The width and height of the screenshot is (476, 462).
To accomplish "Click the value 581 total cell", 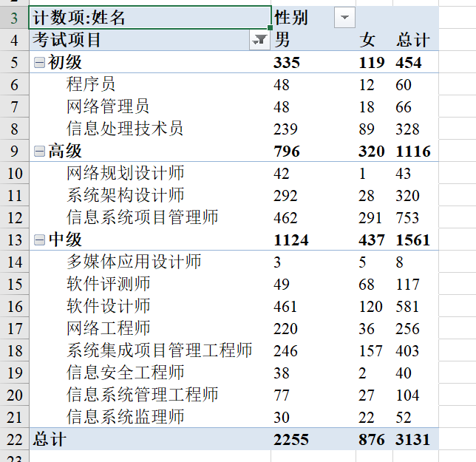I will [x=407, y=306].
